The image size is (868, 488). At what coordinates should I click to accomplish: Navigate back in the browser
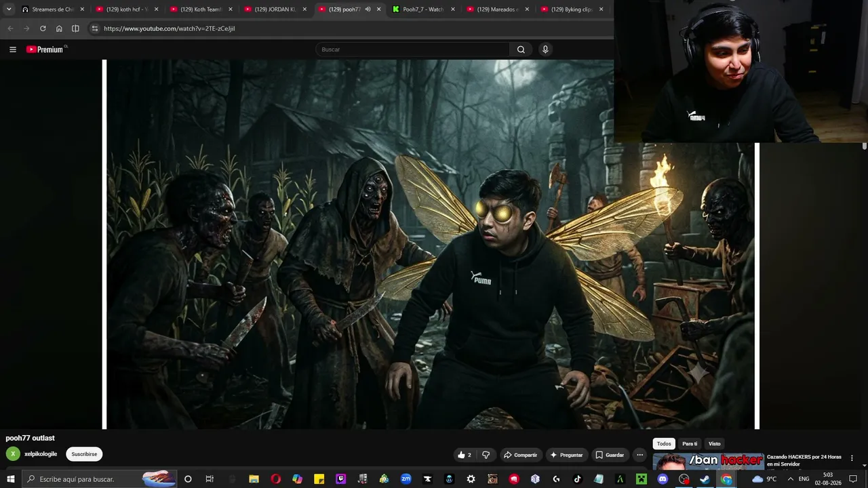coord(10,28)
